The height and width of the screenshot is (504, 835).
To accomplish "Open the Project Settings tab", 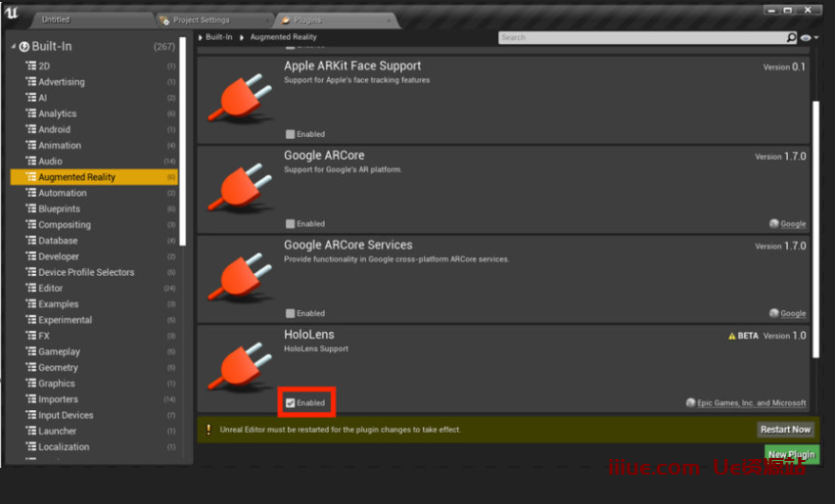I will click(202, 21).
